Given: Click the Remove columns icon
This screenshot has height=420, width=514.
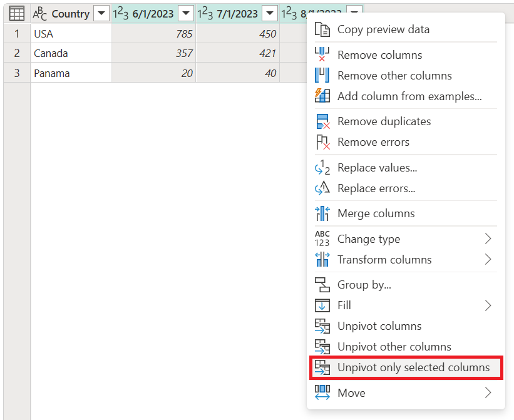Looking at the screenshot, I should [x=322, y=55].
